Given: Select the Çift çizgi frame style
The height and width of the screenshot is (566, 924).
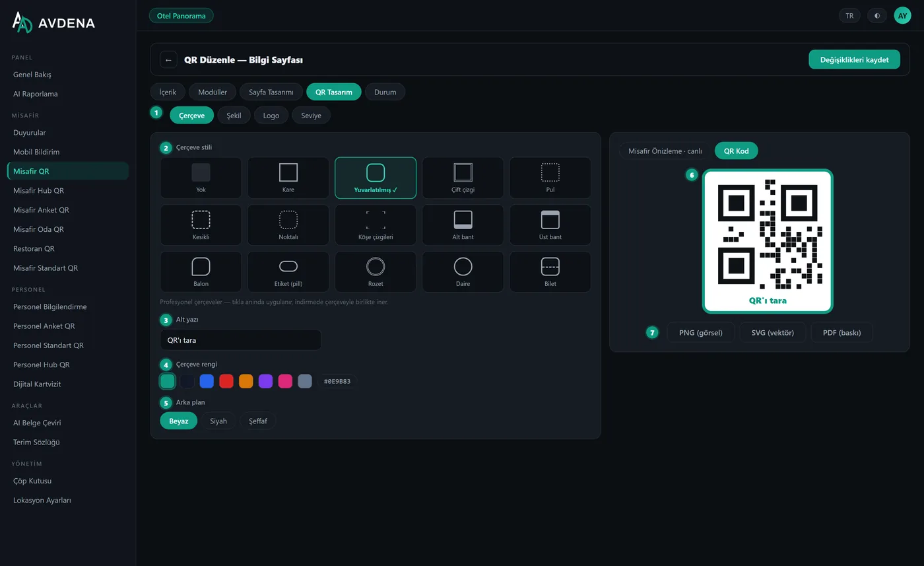Looking at the screenshot, I should pyautogui.click(x=463, y=178).
